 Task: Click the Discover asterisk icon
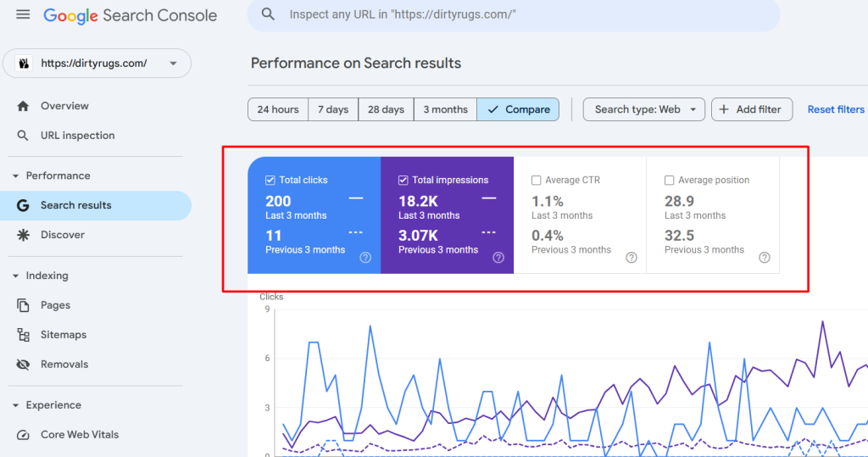(24, 235)
